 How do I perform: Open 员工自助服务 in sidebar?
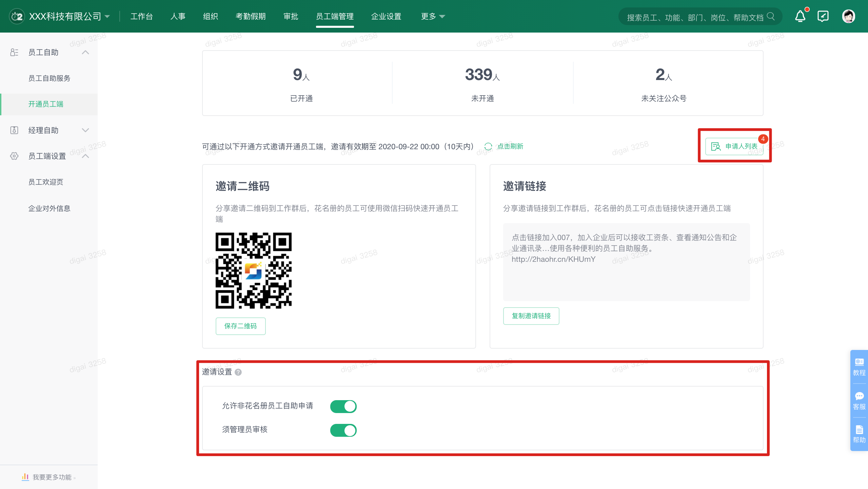[x=49, y=78]
